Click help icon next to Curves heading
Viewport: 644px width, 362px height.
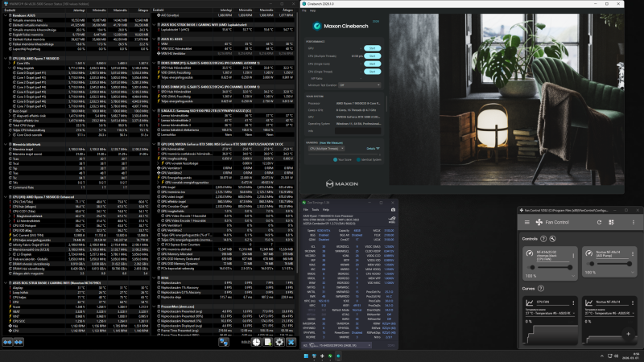541,288
